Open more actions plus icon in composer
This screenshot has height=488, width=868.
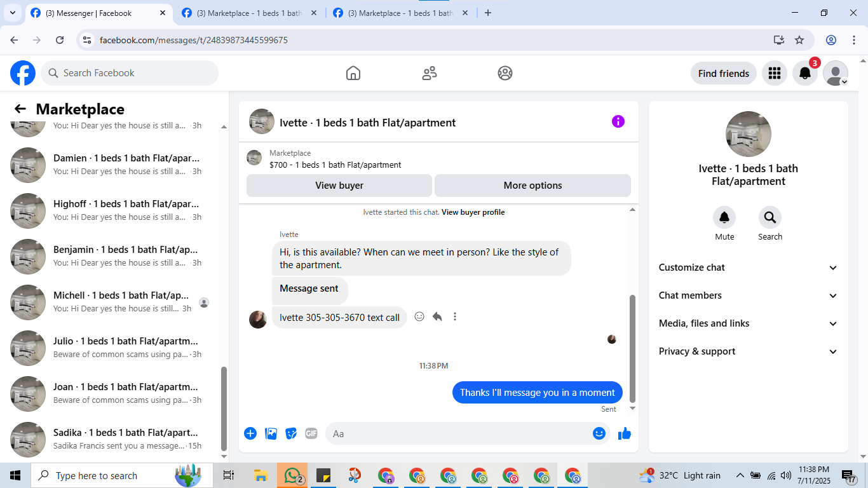pos(250,433)
